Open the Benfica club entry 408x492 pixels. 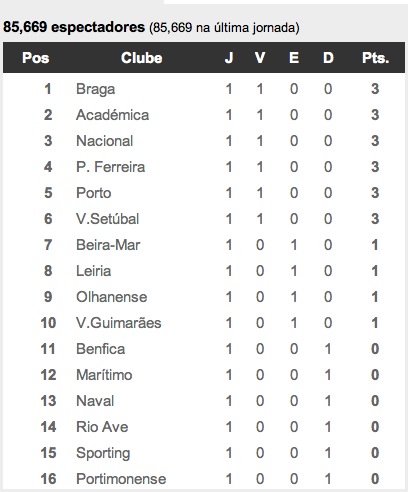click(x=101, y=349)
